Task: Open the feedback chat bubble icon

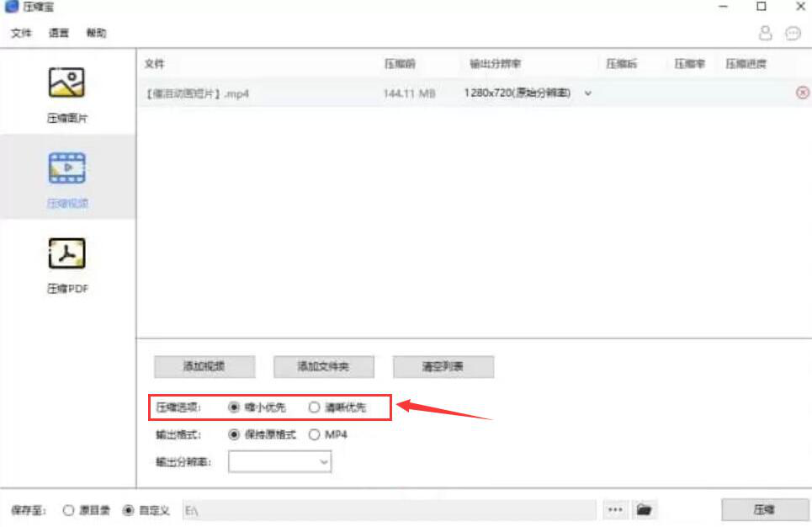Action: point(793,34)
